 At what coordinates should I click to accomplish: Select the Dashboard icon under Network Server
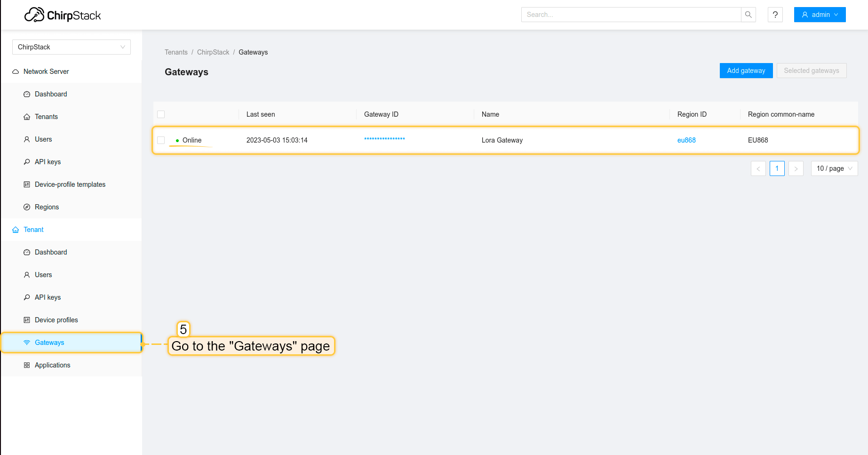27,94
